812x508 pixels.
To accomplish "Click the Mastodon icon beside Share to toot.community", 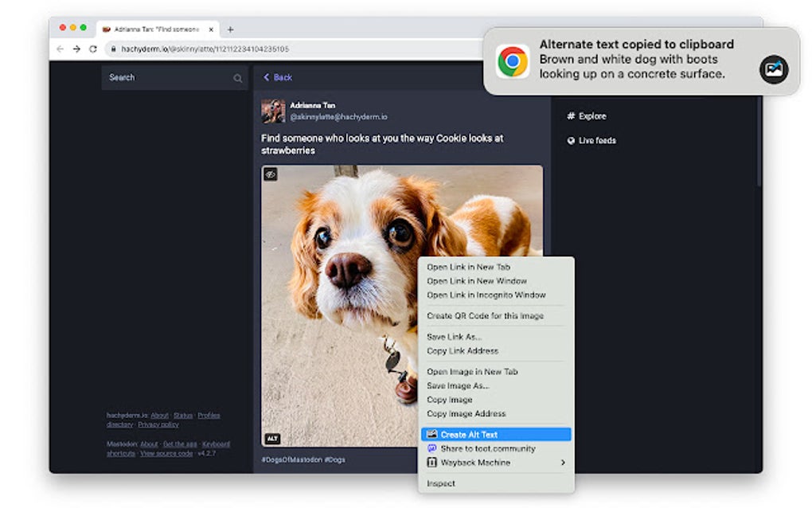I will tap(431, 448).
